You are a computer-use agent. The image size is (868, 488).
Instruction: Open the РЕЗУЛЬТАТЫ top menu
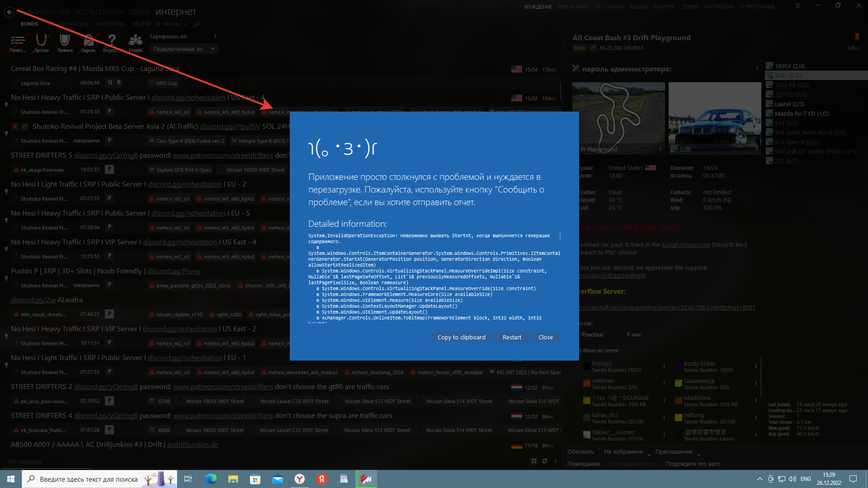point(609,7)
